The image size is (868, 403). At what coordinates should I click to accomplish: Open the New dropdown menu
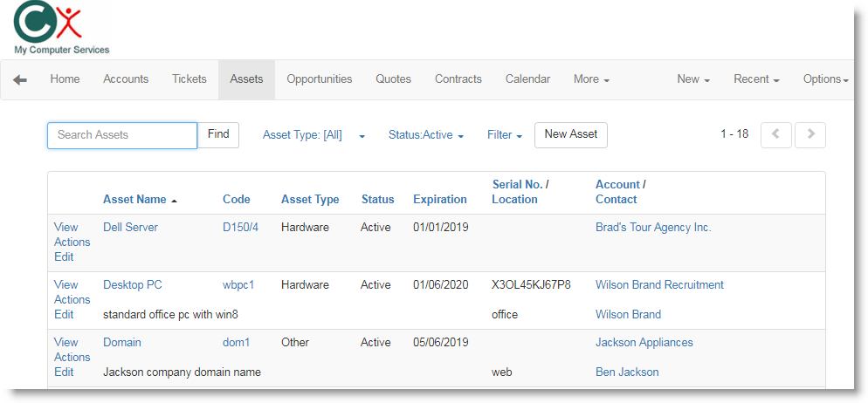pos(692,79)
